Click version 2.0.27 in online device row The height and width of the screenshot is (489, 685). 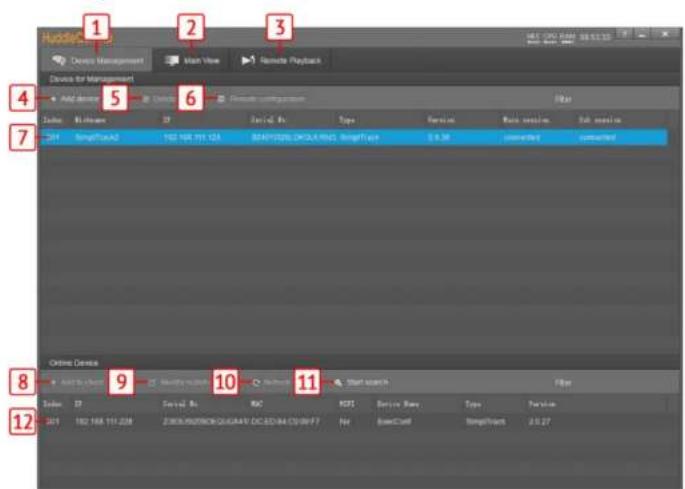pyautogui.click(x=539, y=422)
